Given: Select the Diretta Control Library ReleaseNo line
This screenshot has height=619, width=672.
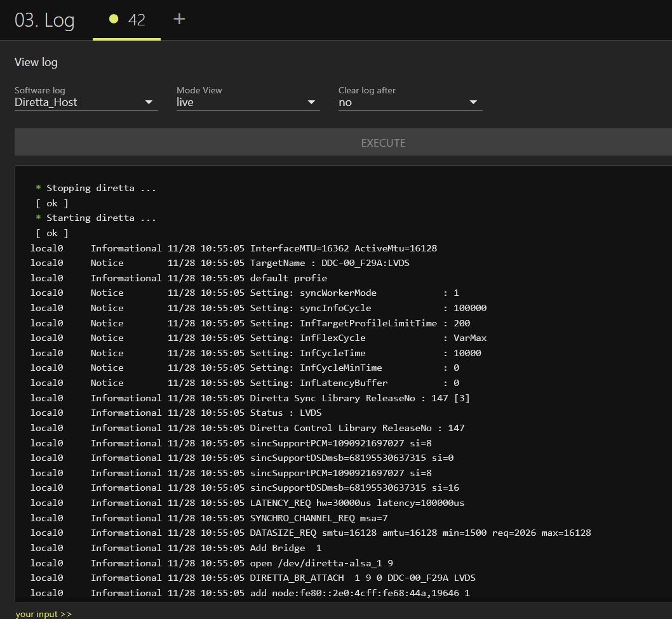Looking at the screenshot, I should tap(247, 428).
